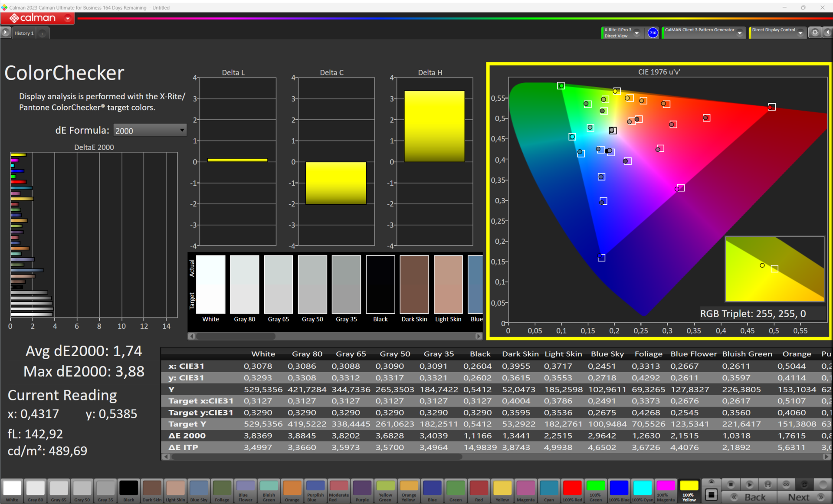Image resolution: width=833 pixels, height=504 pixels.
Task: Open CalMAN Client 3 Pattern Generator dropdown
Action: pyautogui.click(x=739, y=33)
